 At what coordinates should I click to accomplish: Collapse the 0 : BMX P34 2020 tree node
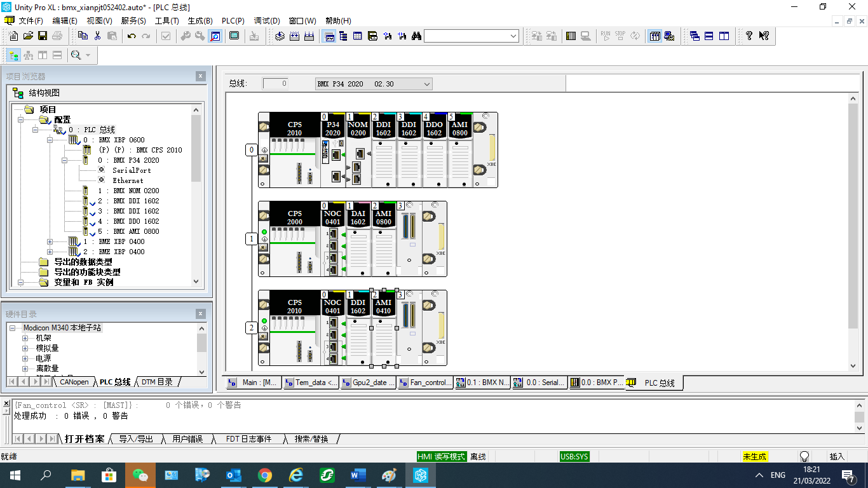pyautogui.click(x=65, y=160)
